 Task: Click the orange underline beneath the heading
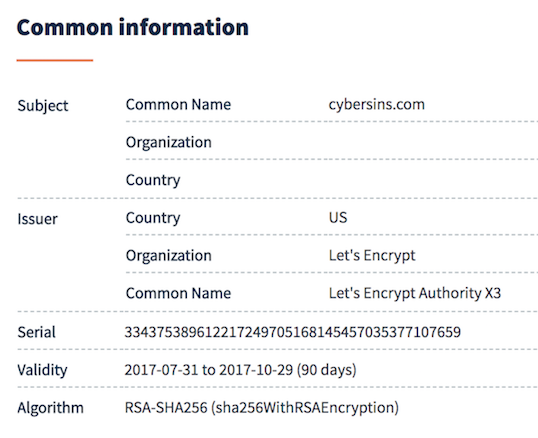[55, 60]
